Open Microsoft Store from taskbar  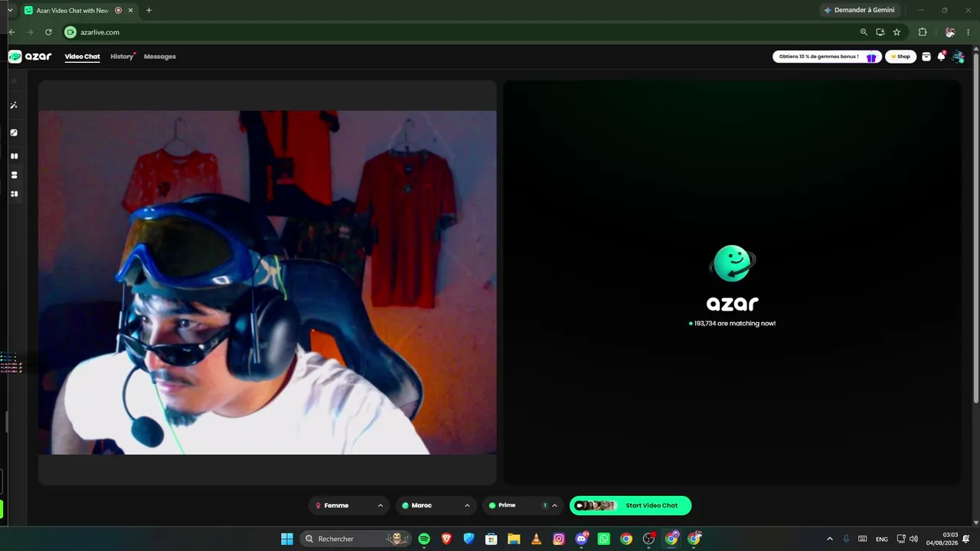(492, 539)
